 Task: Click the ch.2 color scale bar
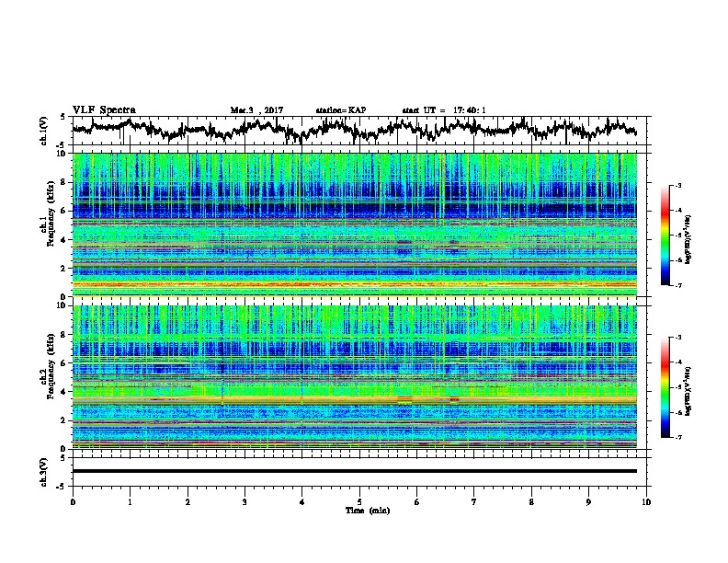coord(665,387)
